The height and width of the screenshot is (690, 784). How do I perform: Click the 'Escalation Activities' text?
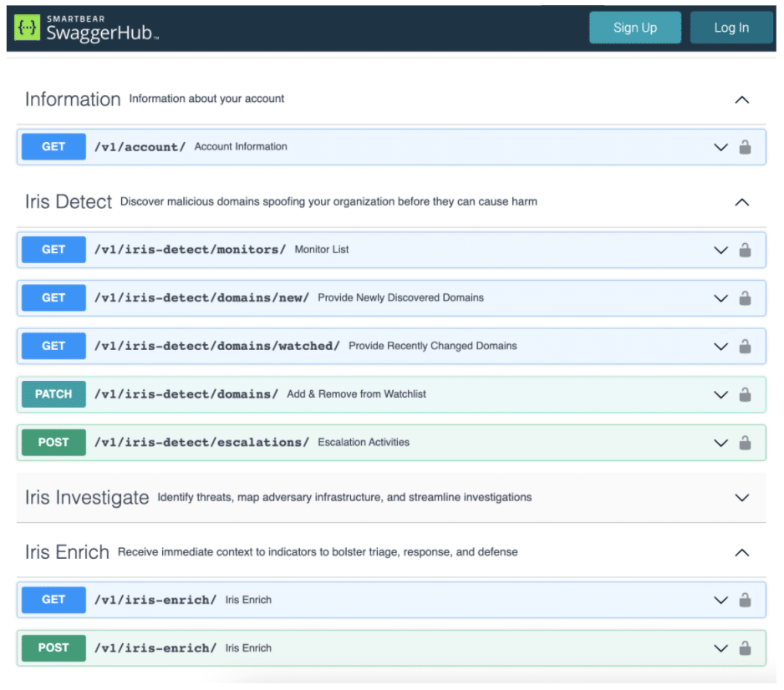pyautogui.click(x=364, y=442)
